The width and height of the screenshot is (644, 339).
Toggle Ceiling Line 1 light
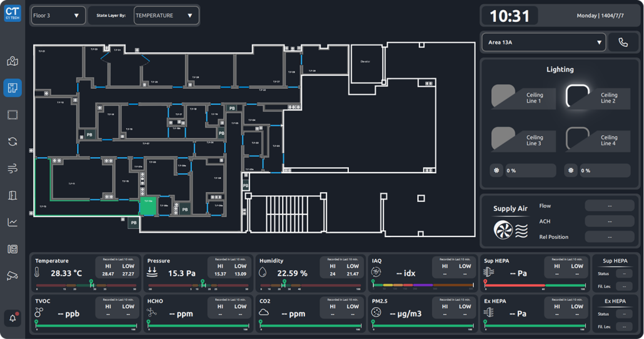click(504, 96)
